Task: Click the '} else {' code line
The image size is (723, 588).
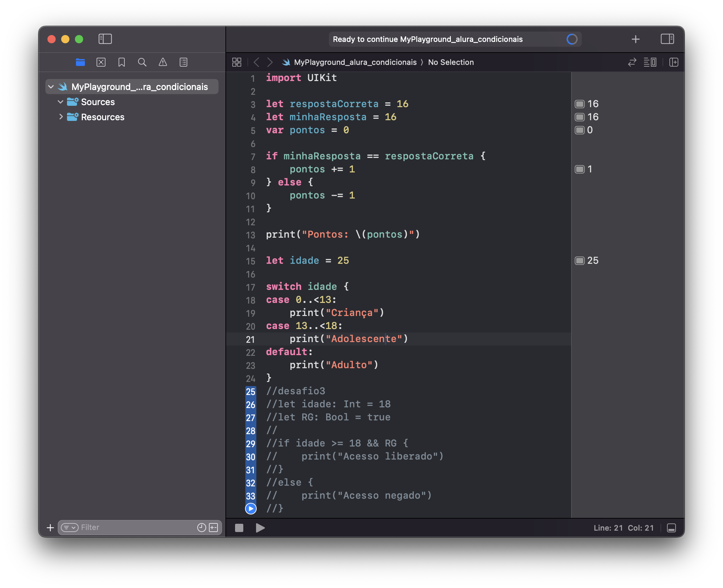Action: pos(289,182)
